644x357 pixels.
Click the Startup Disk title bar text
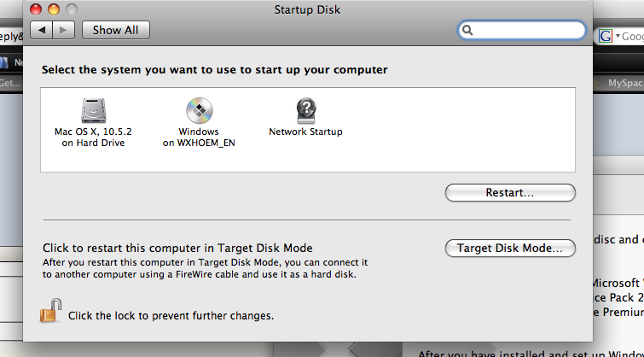click(x=307, y=9)
